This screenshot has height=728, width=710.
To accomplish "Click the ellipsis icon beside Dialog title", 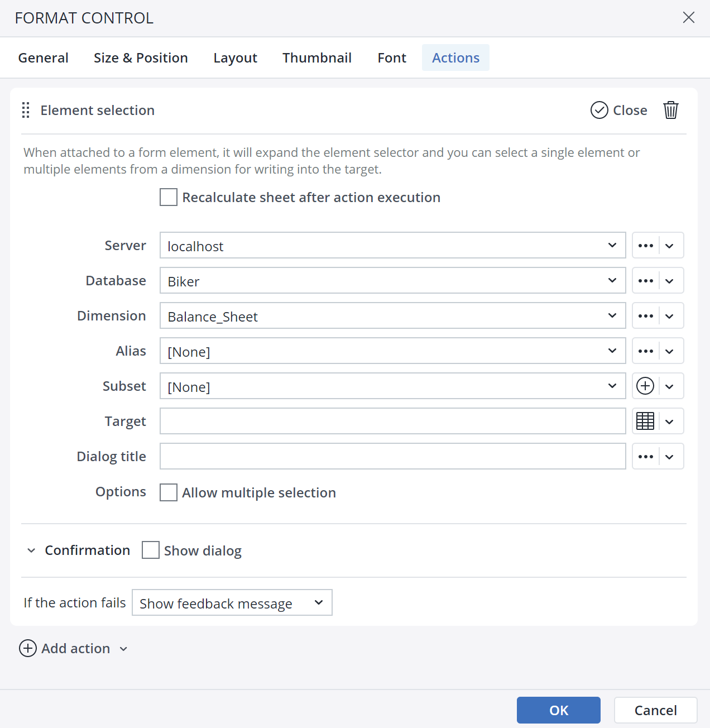I will click(646, 456).
